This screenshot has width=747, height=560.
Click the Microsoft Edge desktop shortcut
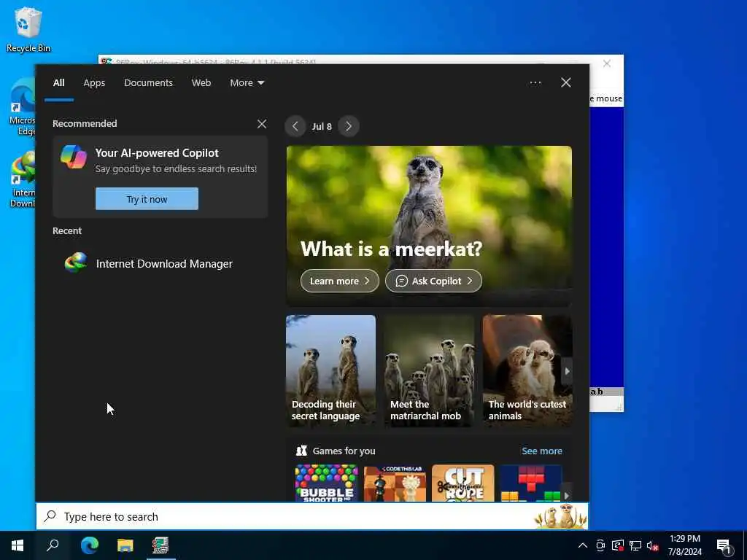click(x=22, y=107)
